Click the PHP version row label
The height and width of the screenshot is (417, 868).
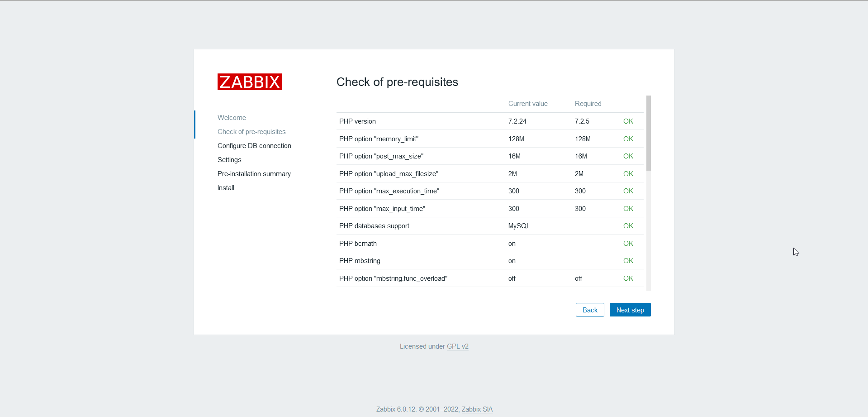357,121
